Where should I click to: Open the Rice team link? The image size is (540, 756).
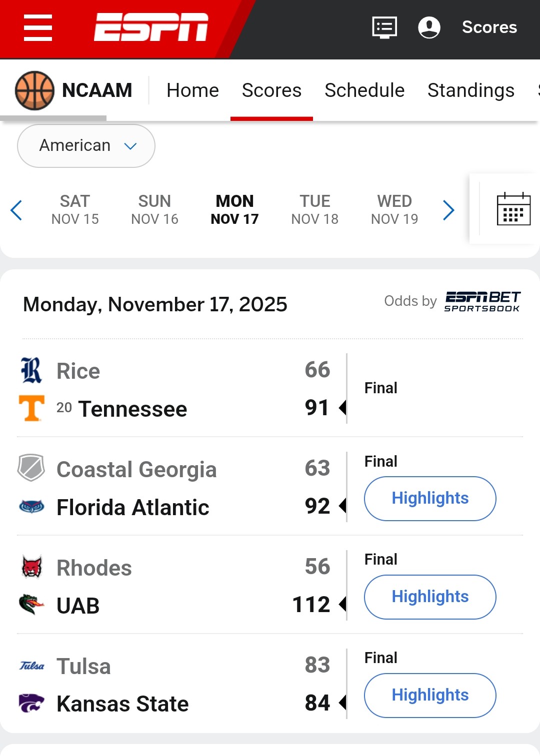tap(78, 371)
